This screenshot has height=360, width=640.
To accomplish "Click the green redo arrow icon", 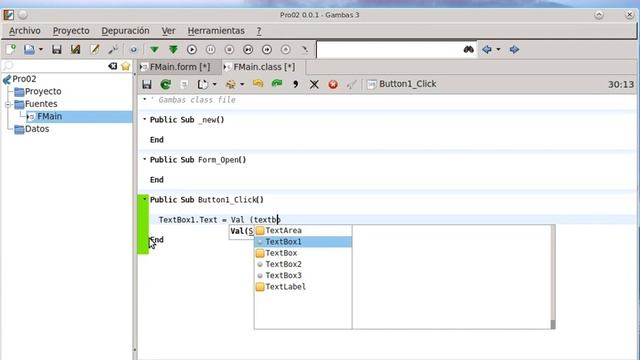I will (x=277, y=84).
